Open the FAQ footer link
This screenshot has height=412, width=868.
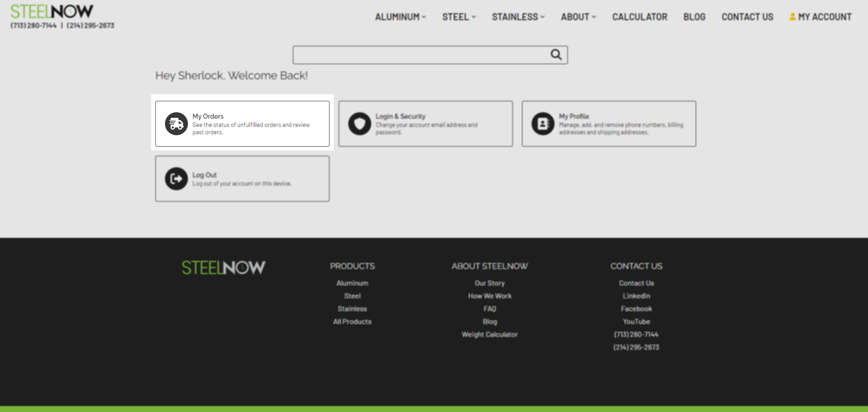490,309
